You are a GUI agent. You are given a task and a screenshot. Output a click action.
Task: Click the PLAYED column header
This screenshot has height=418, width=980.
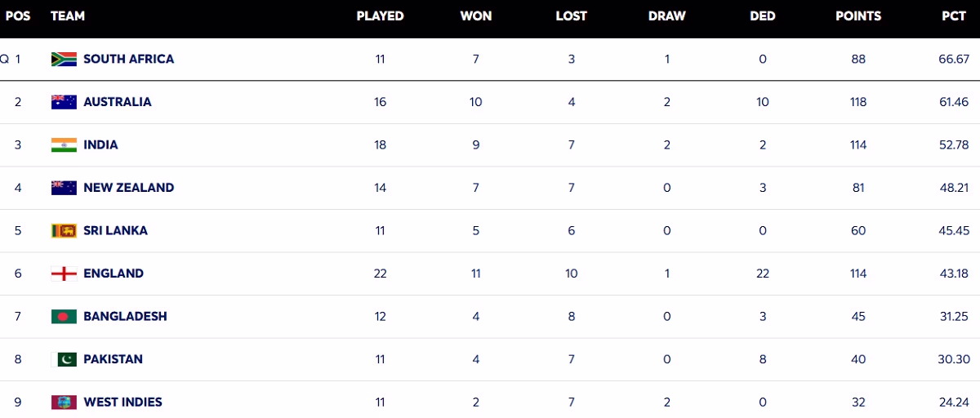click(380, 16)
